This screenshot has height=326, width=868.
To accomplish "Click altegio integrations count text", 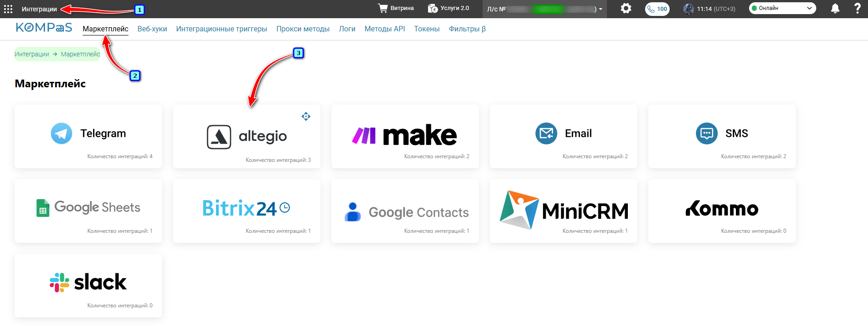I will click(x=278, y=160).
